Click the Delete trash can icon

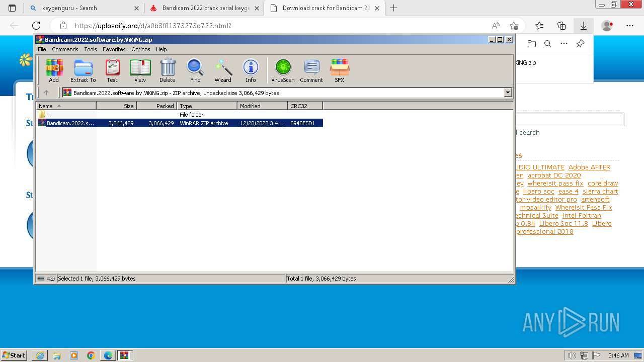(x=168, y=70)
